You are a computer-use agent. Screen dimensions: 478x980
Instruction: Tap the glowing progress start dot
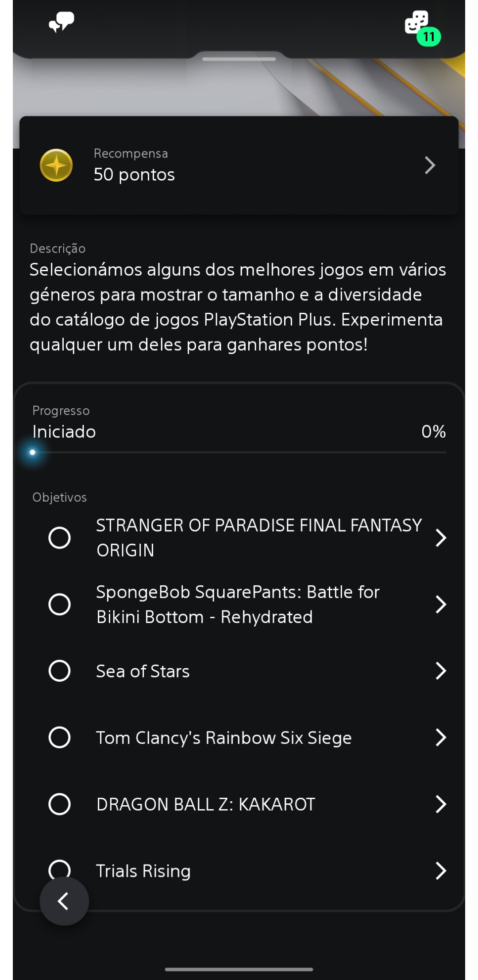click(33, 452)
